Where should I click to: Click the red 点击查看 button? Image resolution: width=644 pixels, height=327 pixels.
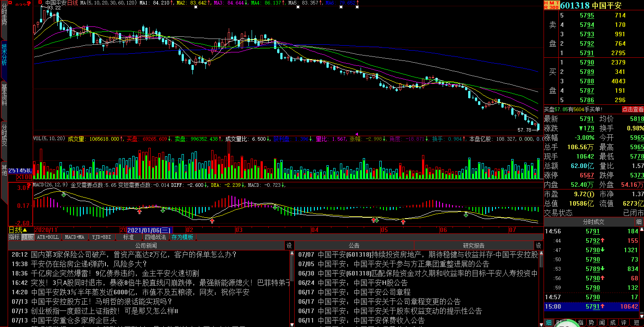click(x=632, y=109)
